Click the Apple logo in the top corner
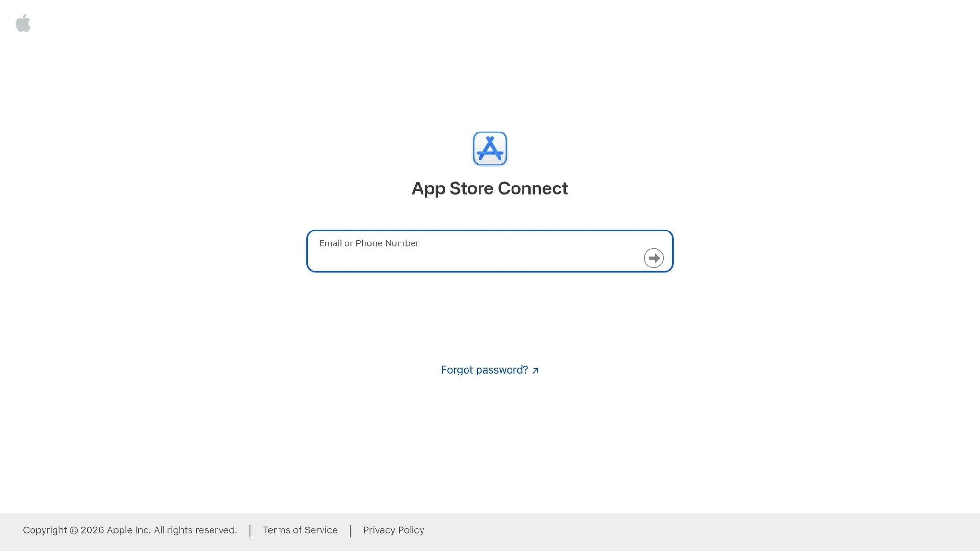 (23, 22)
